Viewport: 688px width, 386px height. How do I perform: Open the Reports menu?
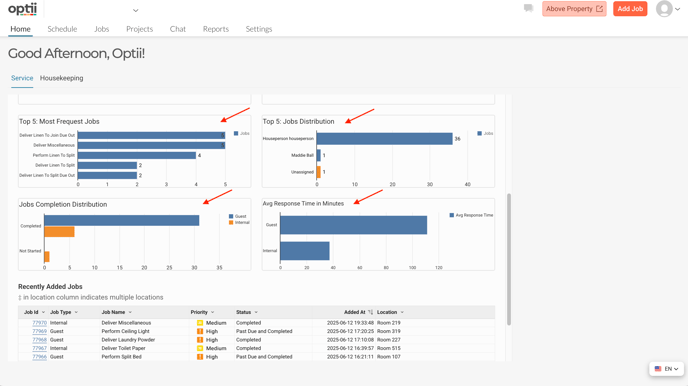[x=216, y=29]
